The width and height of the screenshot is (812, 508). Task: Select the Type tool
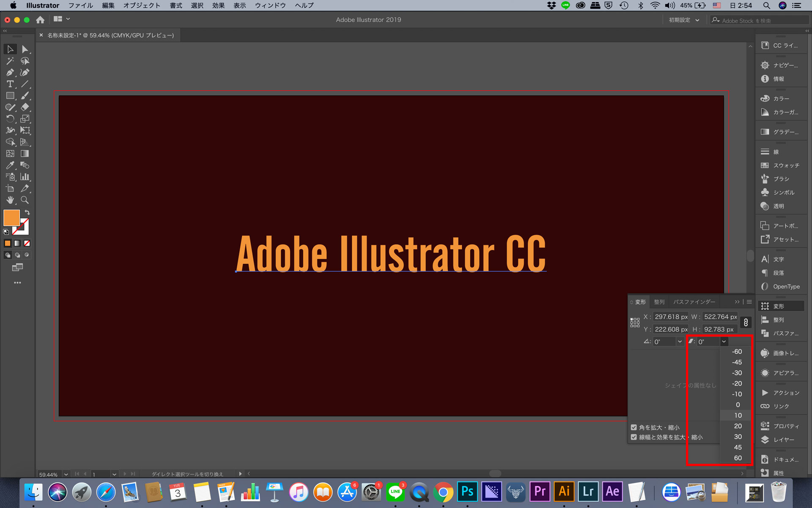click(x=10, y=84)
